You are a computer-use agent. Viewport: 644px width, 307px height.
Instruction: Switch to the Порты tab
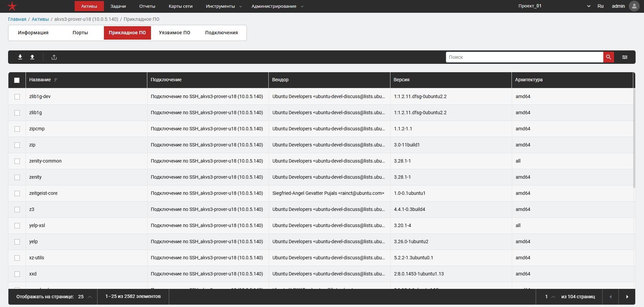(80, 33)
